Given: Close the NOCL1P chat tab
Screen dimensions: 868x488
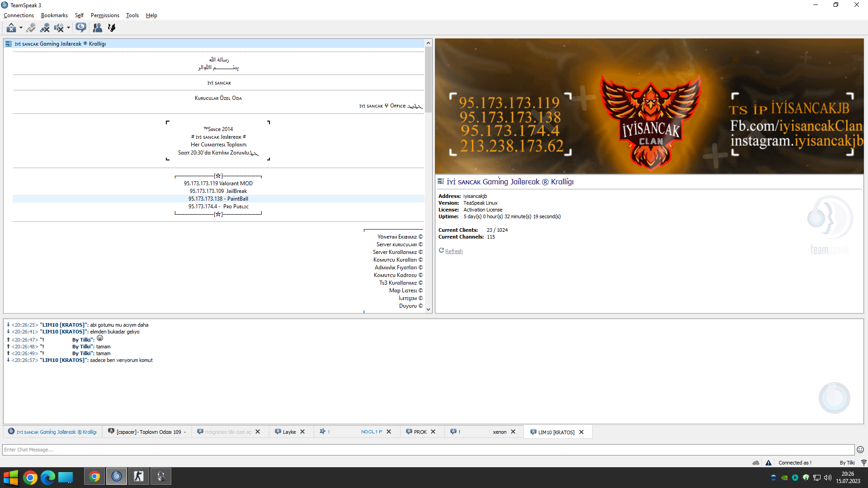Looking at the screenshot, I should [389, 432].
